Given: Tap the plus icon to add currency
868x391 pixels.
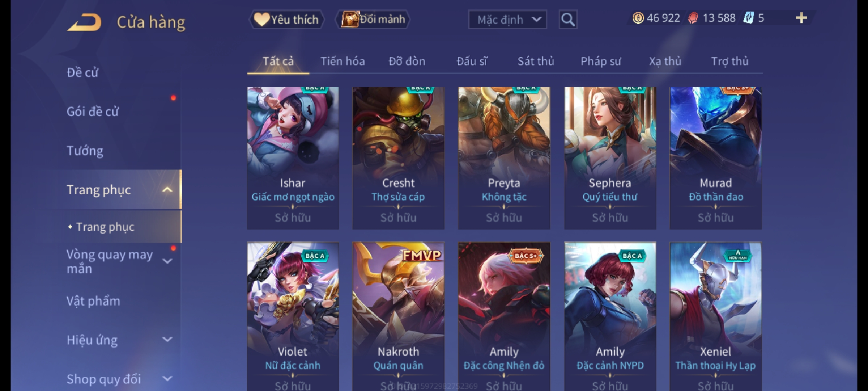Looking at the screenshot, I should point(801,18).
